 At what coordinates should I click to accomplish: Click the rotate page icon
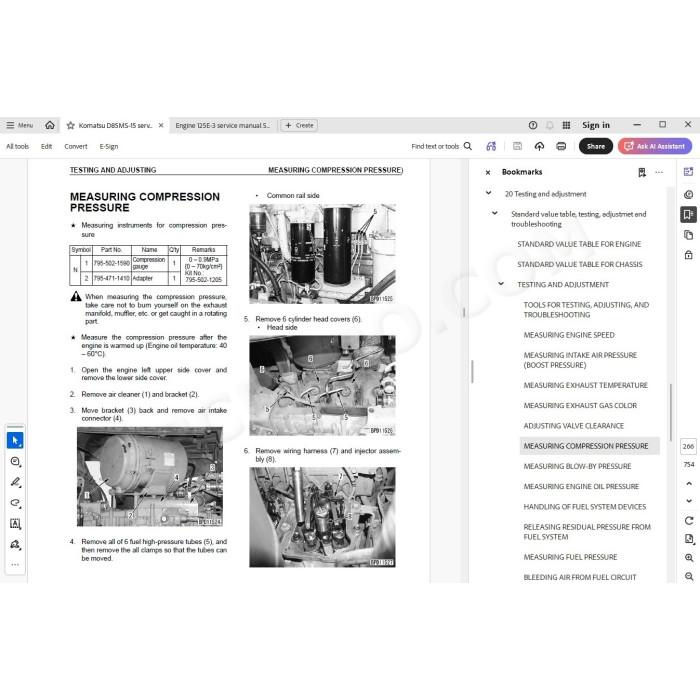point(689,521)
